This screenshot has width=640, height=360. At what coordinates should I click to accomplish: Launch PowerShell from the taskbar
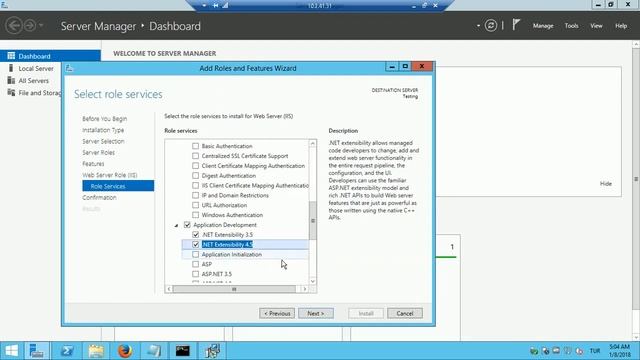(x=67, y=351)
